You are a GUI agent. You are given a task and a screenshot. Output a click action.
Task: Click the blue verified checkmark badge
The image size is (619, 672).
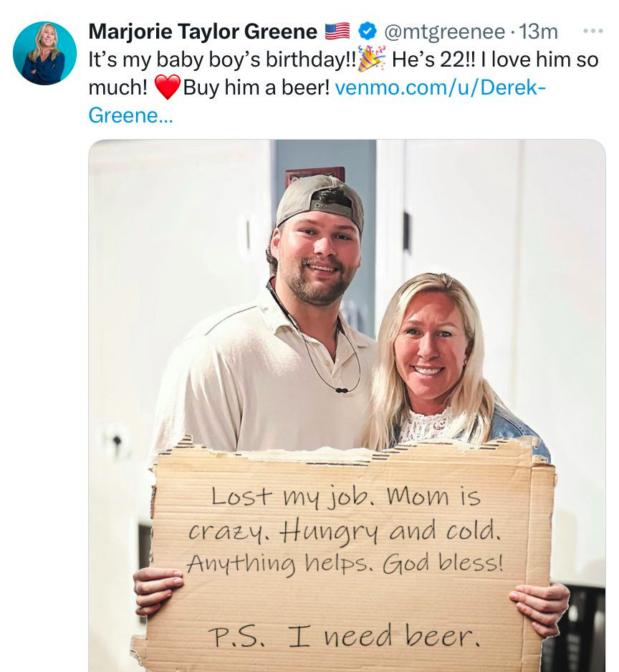(367, 32)
